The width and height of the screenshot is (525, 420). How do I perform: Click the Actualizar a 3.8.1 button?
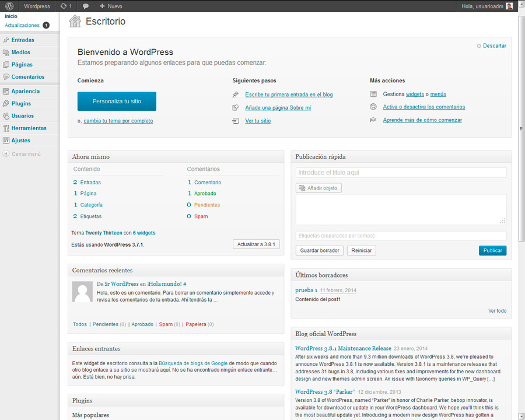256,244
